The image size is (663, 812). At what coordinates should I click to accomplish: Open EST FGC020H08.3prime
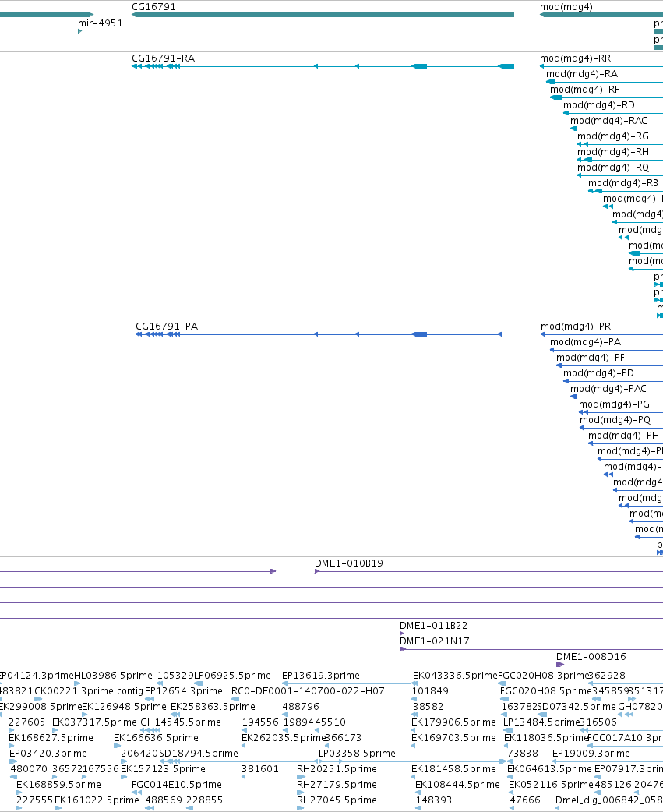(544, 676)
